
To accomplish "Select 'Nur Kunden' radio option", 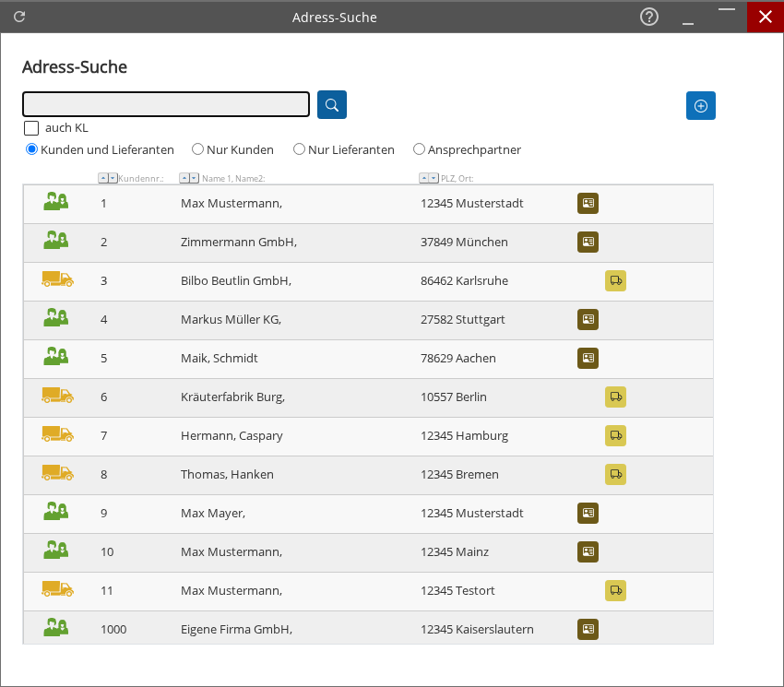I will click(197, 149).
